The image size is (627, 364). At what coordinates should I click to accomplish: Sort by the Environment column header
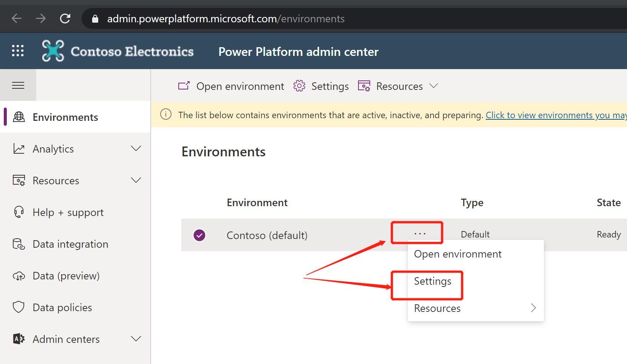[257, 202]
